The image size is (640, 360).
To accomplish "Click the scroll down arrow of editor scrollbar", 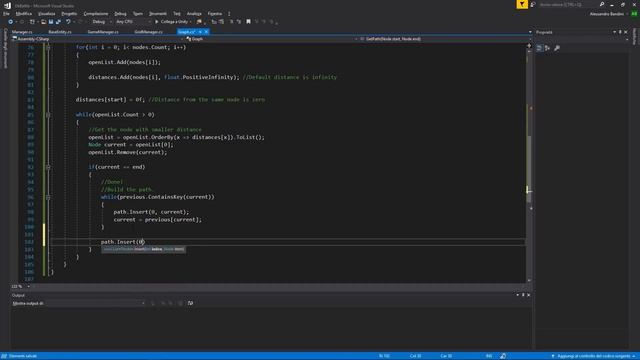I will (529, 280).
